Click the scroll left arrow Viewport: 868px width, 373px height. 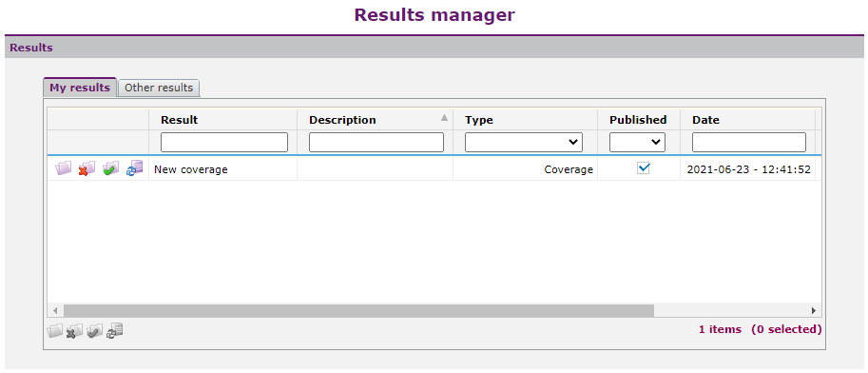[55, 310]
